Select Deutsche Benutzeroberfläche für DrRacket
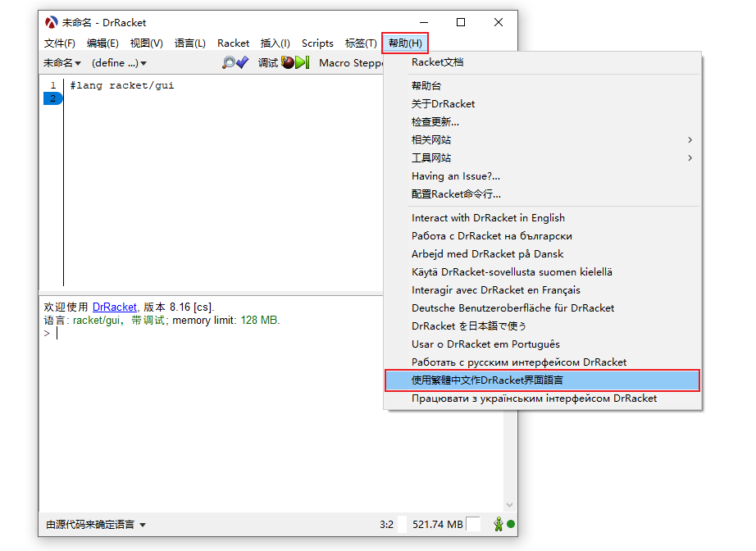The width and height of the screenshot is (756, 551). pyautogui.click(x=543, y=308)
